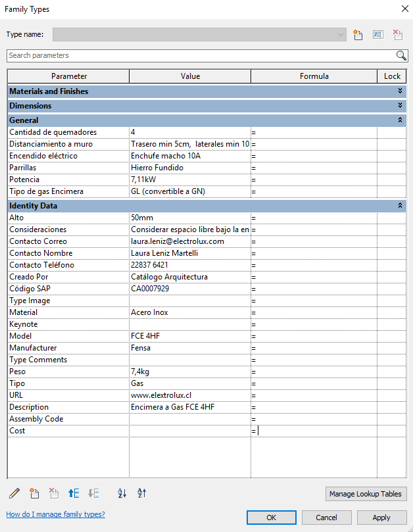Expand the Dimensions group
The image size is (413, 532).
click(400, 106)
